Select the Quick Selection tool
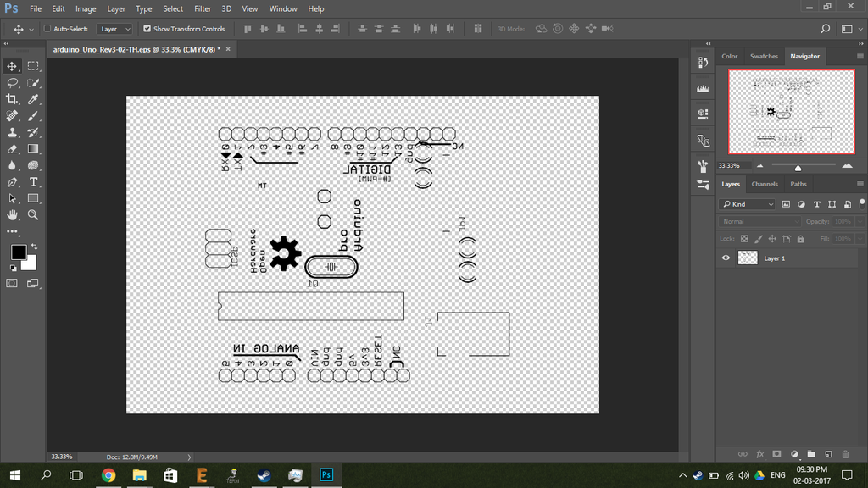This screenshot has height=488, width=868. tap(33, 82)
